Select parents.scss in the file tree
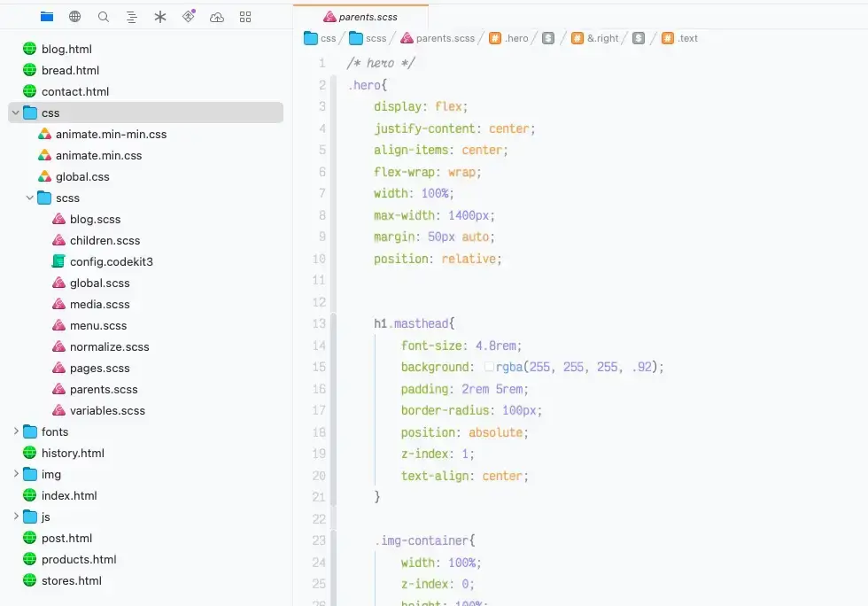The image size is (868, 606). tap(104, 390)
